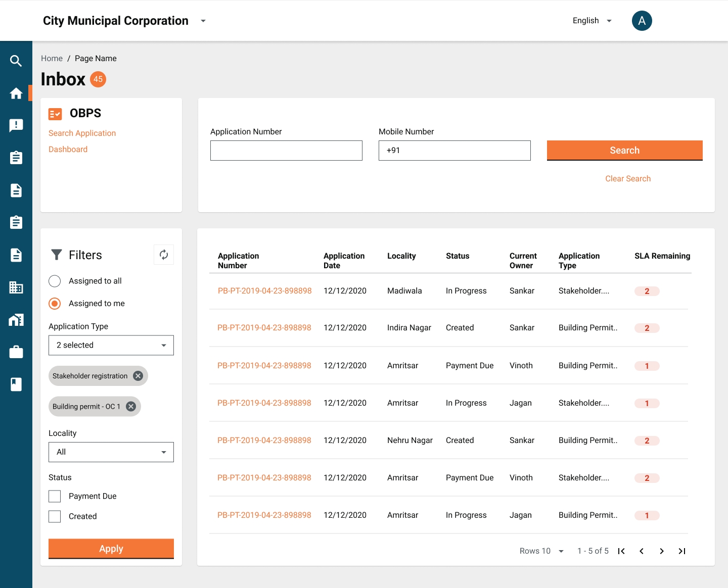
Task: Click the briefcase icon in the sidebar
Action: tap(16, 352)
